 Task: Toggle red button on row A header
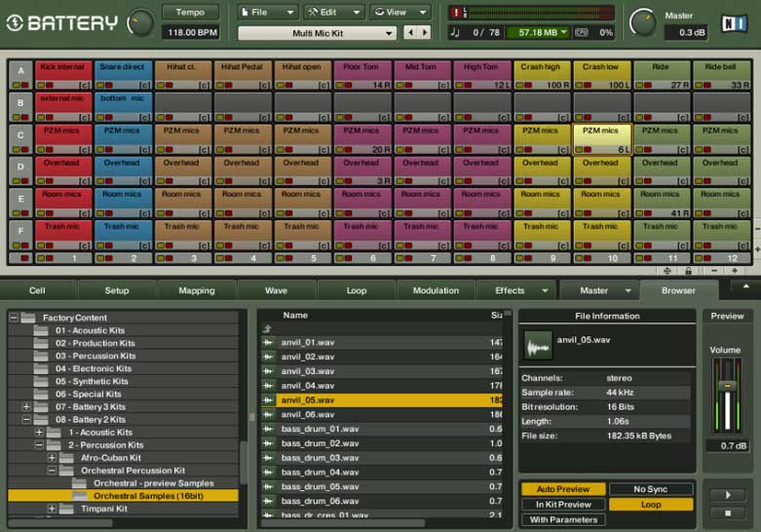tap(24, 86)
